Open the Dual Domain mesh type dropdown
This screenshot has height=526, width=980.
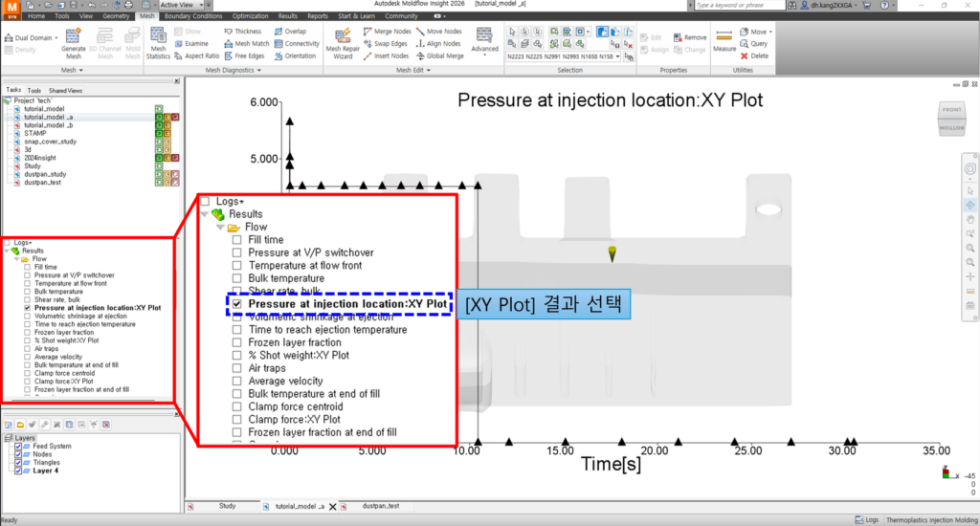(30, 37)
